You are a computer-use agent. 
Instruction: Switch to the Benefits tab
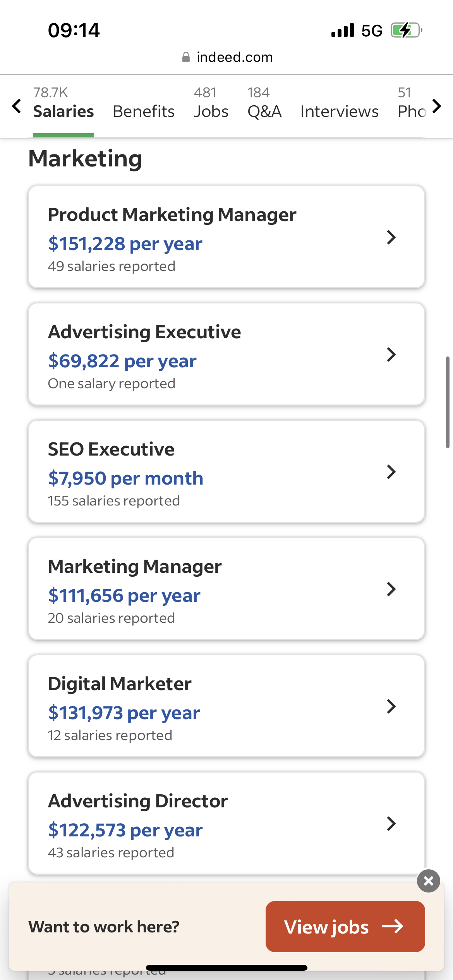point(144,111)
